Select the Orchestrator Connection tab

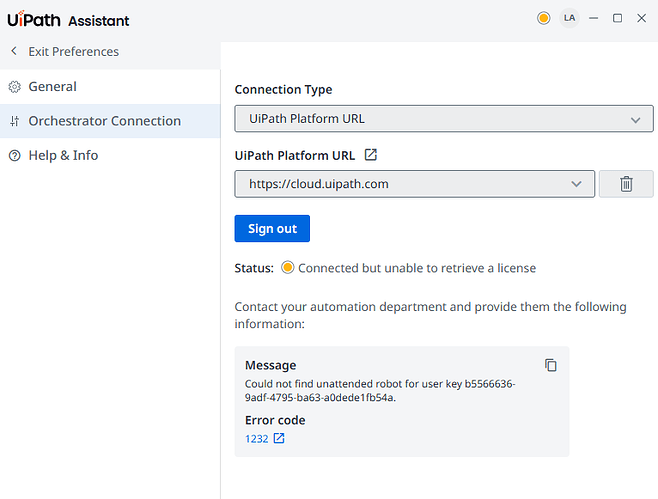point(110,121)
